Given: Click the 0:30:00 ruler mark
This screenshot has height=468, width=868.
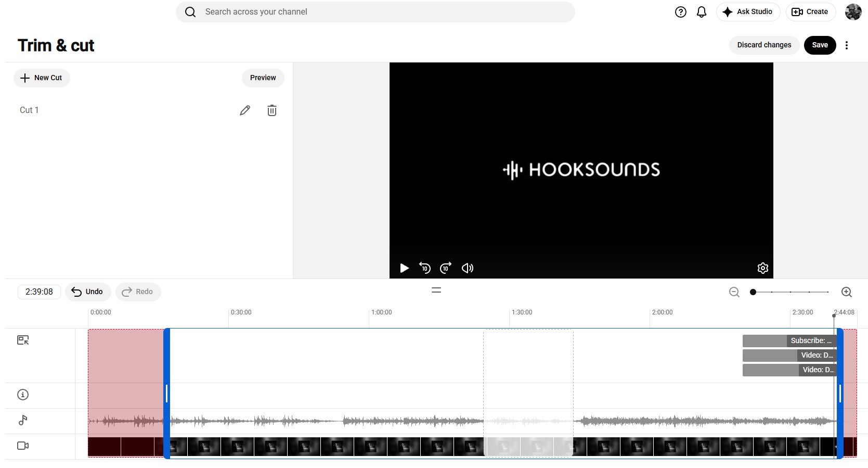Looking at the screenshot, I should (x=241, y=312).
